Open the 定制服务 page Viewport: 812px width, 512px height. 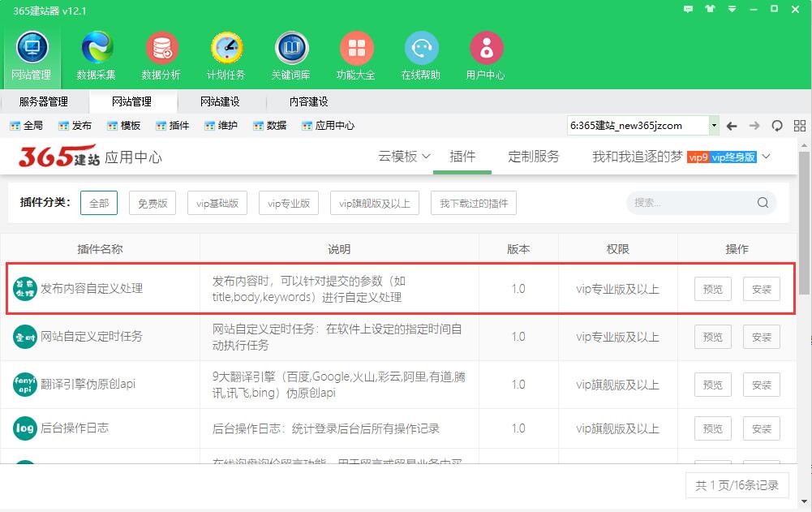(x=534, y=156)
